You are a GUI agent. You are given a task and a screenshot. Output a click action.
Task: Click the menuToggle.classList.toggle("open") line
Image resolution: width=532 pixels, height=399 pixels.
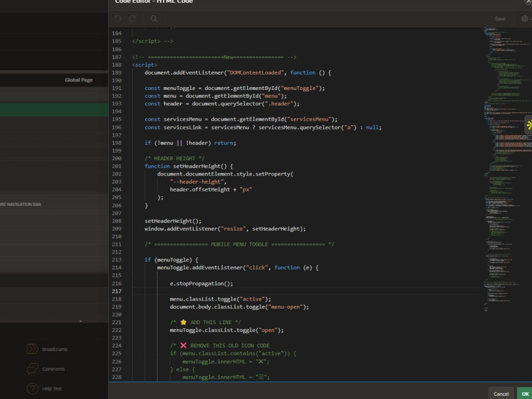pyautogui.click(x=227, y=330)
